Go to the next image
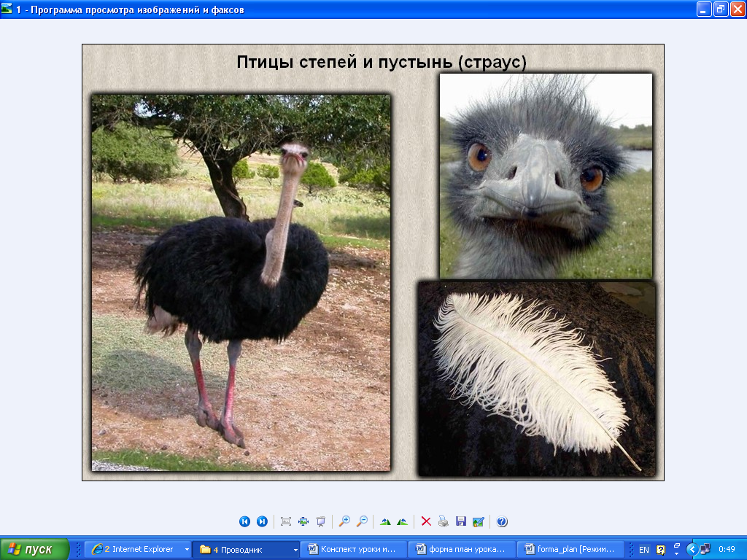The image size is (747, 560). click(x=262, y=521)
